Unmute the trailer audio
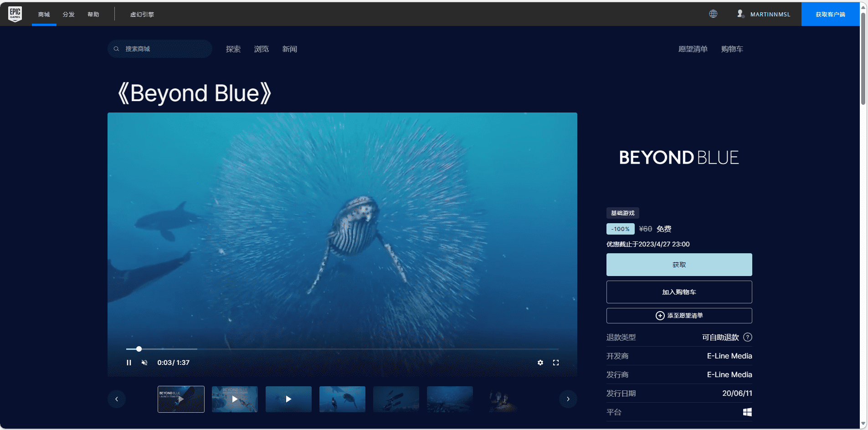The width and height of the screenshot is (868, 430). point(144,363)
